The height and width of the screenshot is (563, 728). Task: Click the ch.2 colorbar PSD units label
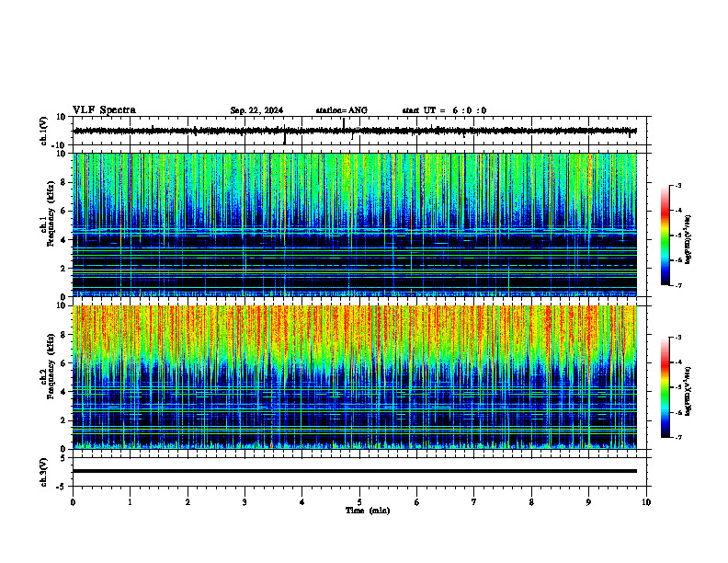click(x=688, y=391)
